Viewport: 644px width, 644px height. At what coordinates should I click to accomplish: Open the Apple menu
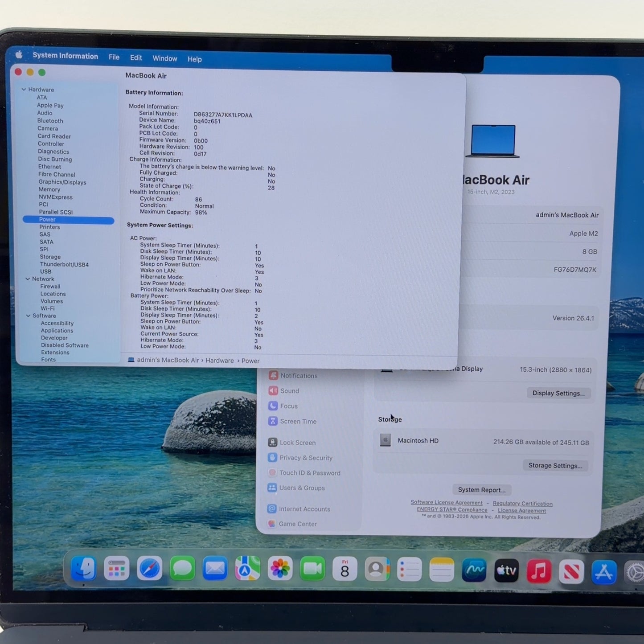click(x=19, y=55)
